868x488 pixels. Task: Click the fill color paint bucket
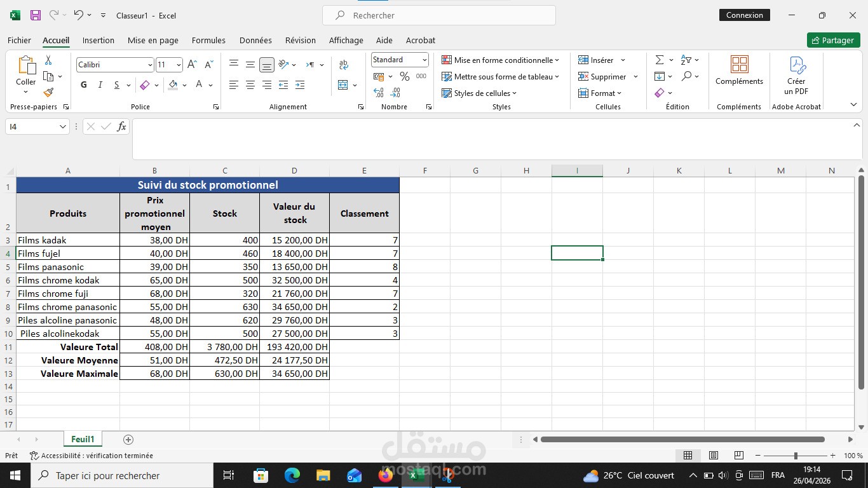pos(173,85)
